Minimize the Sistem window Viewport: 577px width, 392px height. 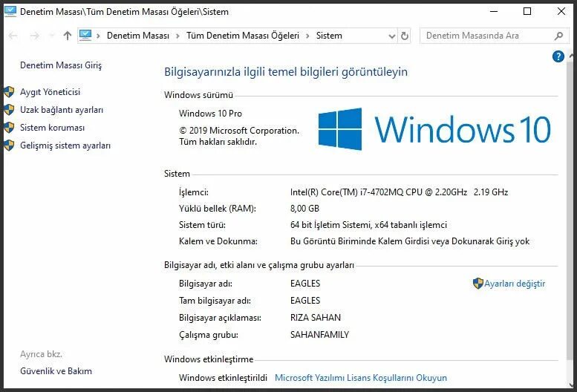pos(494,11)
